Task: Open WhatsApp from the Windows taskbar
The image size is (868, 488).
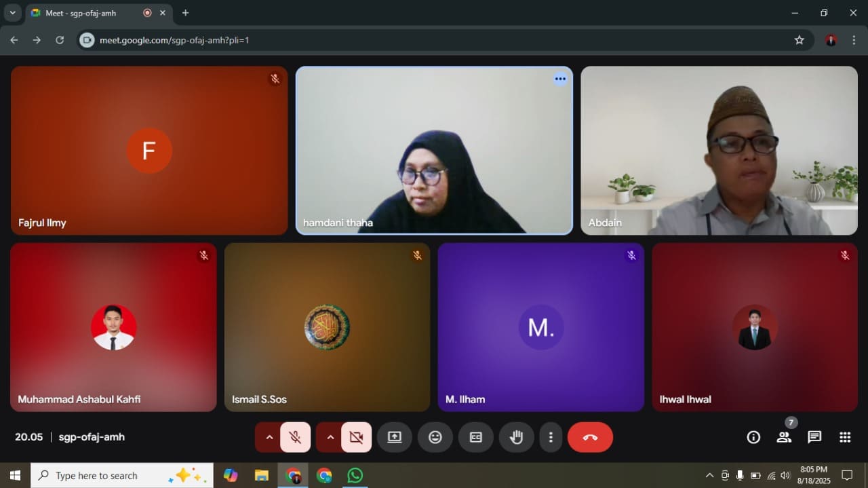Action: click(x=355, y=475)
